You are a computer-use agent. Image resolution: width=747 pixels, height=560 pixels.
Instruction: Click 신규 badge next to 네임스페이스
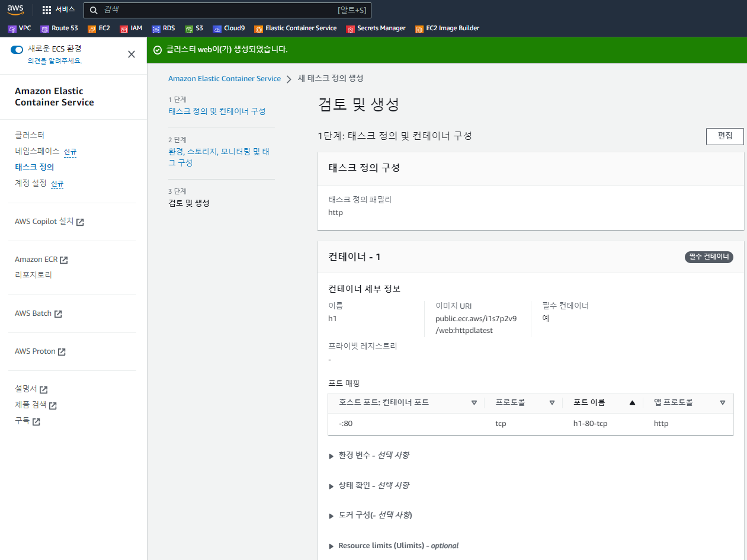[70, 152]
